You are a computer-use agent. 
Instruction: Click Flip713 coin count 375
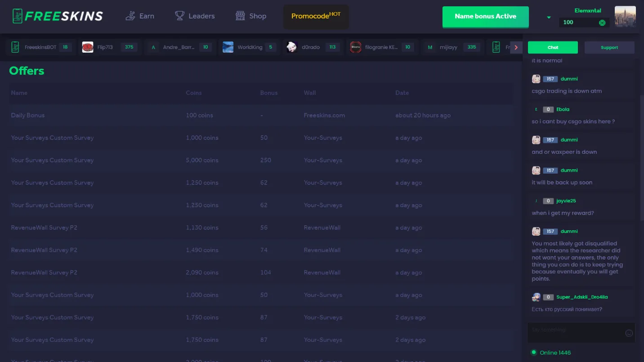pos(129,47)
